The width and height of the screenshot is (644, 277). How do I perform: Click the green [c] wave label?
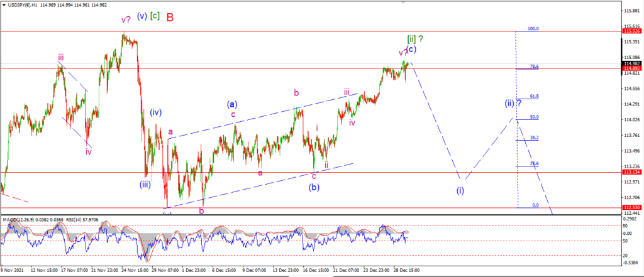point(155,16)
